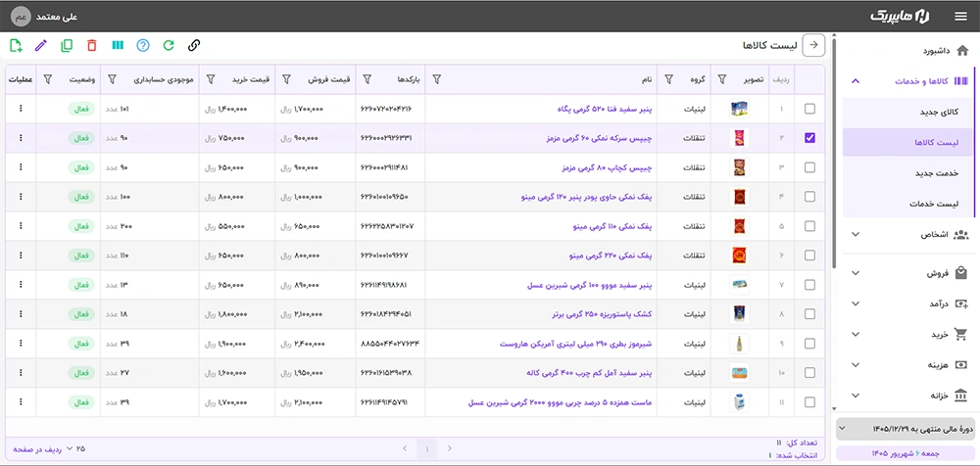Viewport: 980px width, 466px height.
Task: Click the فعال status badge in ماست همزده row
Action: tap(81, 402)
